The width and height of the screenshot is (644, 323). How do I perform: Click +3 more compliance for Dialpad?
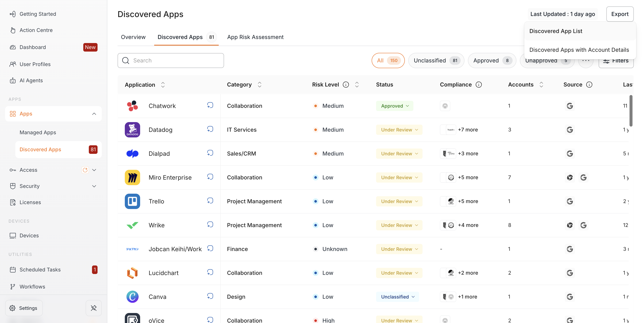[x=468, y=153]
